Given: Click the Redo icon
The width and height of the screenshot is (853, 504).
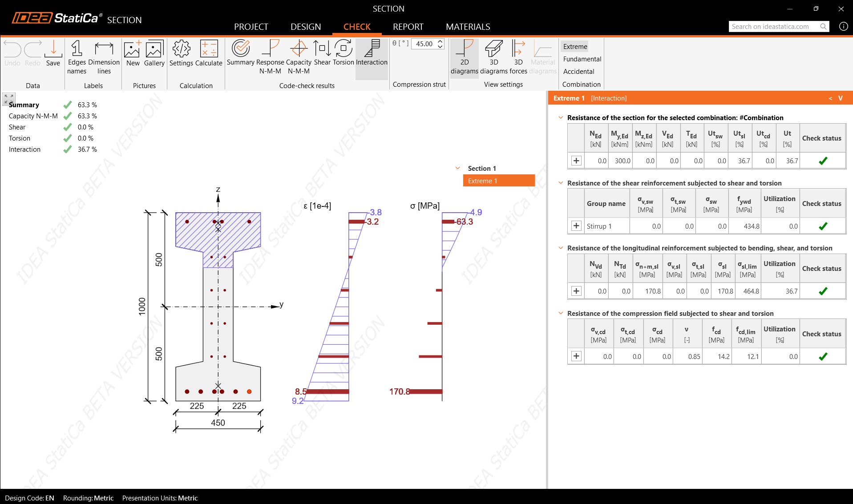Looking at the screenshot, I should (32, 53).
